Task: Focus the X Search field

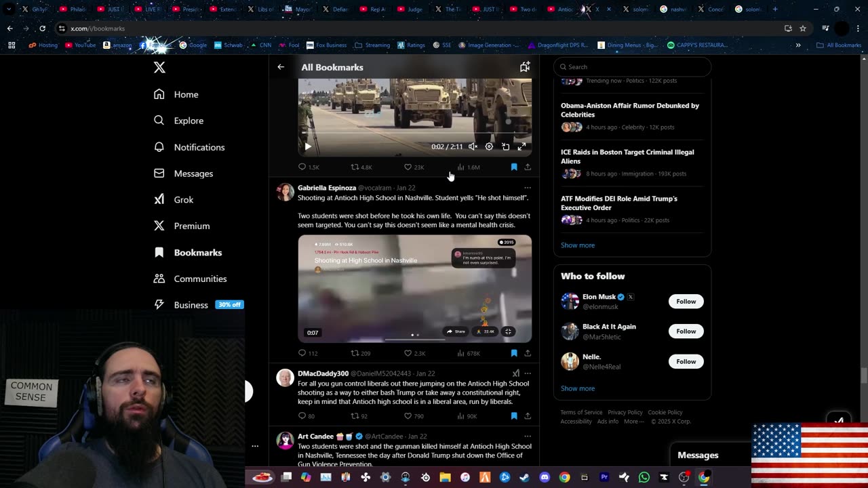Action: click(632, 66)
